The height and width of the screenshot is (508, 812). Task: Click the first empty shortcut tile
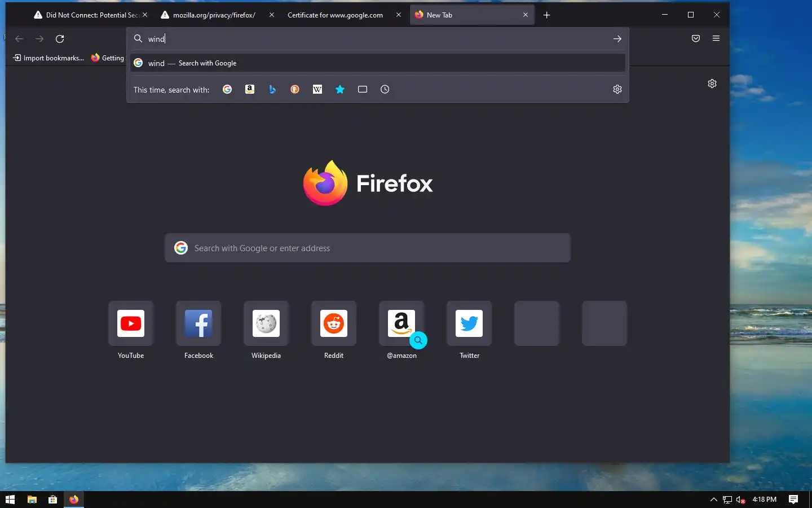click(x=537, y=323)
